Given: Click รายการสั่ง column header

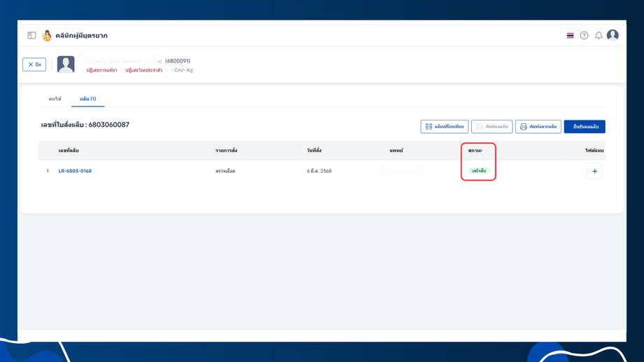Looking at the screenshot, I should (226, 151).
